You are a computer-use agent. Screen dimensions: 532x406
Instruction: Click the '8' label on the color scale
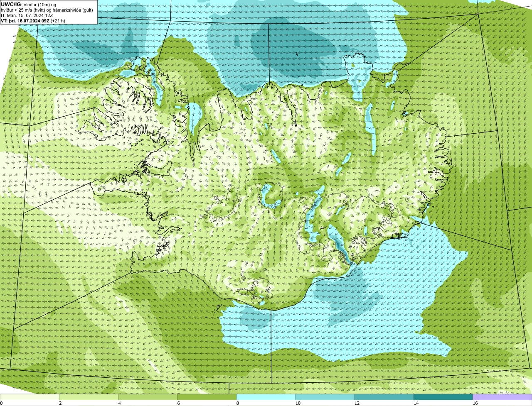237,403
